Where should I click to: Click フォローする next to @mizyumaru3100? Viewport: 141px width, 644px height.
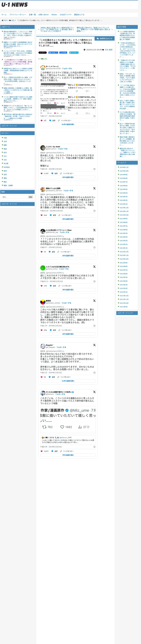[x=67, y=68]
